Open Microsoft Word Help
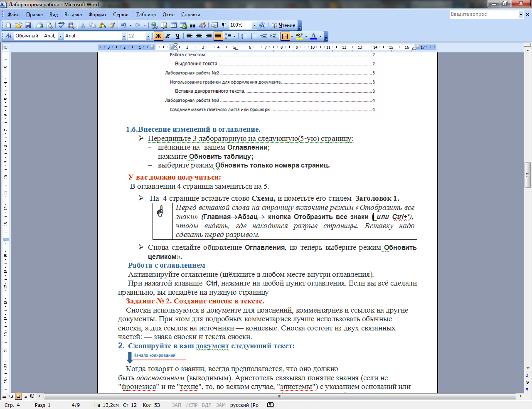The image size is (532, 409). pyautogui.click(x=262, y=25)
